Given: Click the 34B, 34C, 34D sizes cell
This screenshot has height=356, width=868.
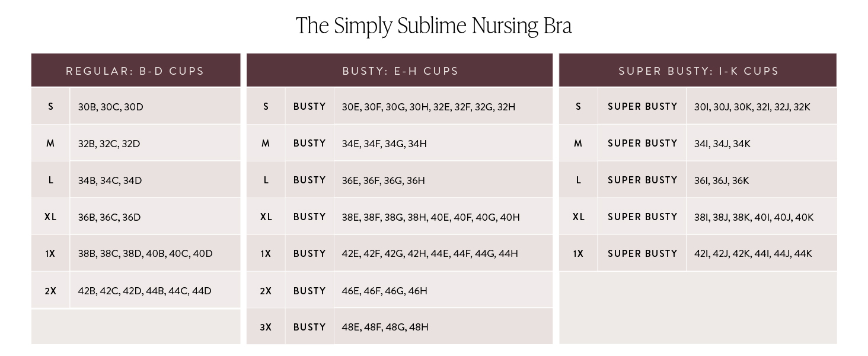Looking at the screenshot, I should (x=110, y=181).
